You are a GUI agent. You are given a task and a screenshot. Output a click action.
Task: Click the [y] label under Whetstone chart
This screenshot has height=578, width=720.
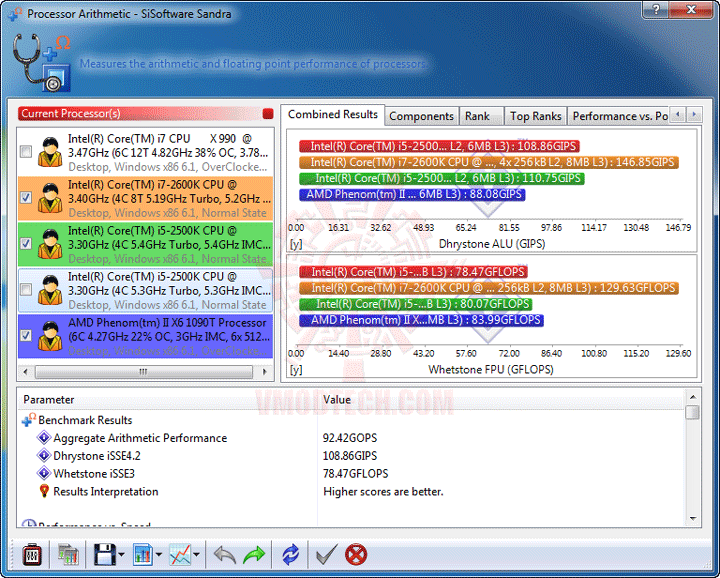[x=296, y=370]
